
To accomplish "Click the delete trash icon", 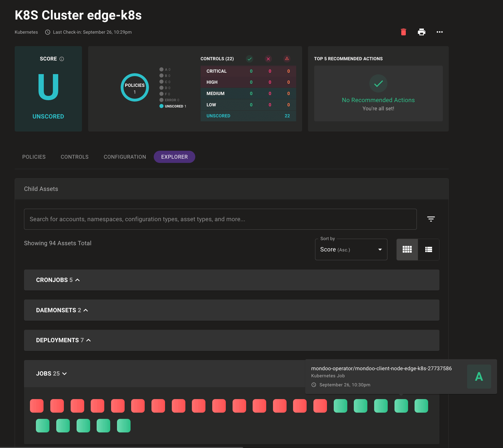I will click(x=404, y=32).
